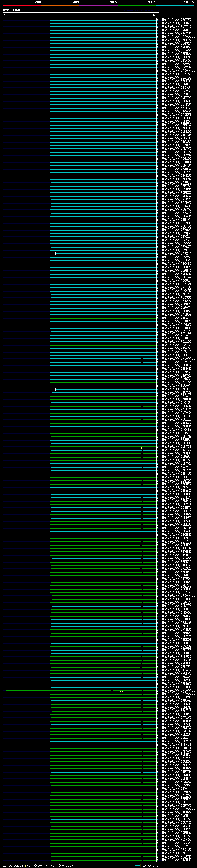Click the UniRef100_Q5F5Q8 hit label
The image size is (197, 868).
pos(177,725)
